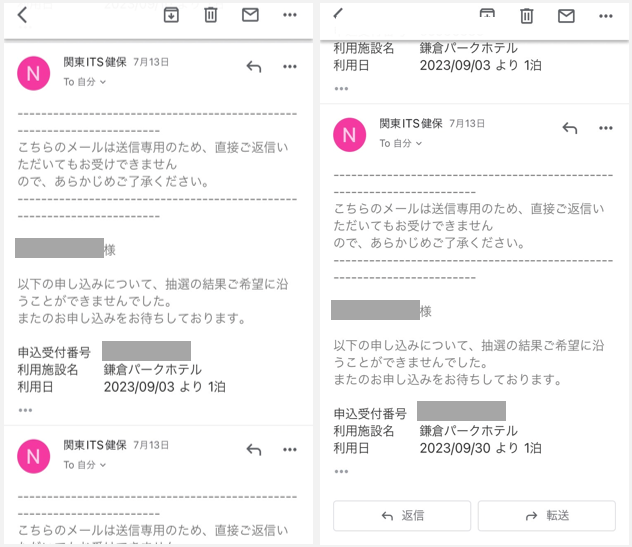Image resolution: width=632 pixels, height=547 pixels.
Task: Expand trimmed content under the left 2023/09/03 email
Action: click(25, 410)
